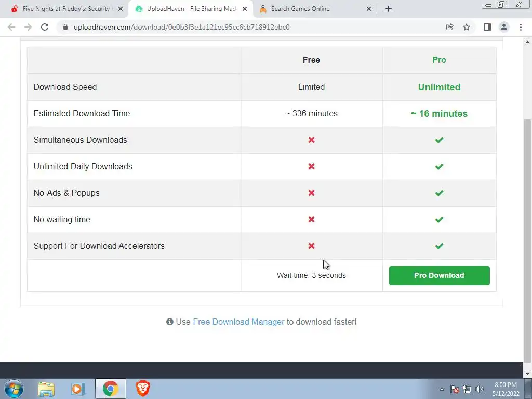Click the info icon beside Use
The image size is (532, 399).
coord(170,322)
